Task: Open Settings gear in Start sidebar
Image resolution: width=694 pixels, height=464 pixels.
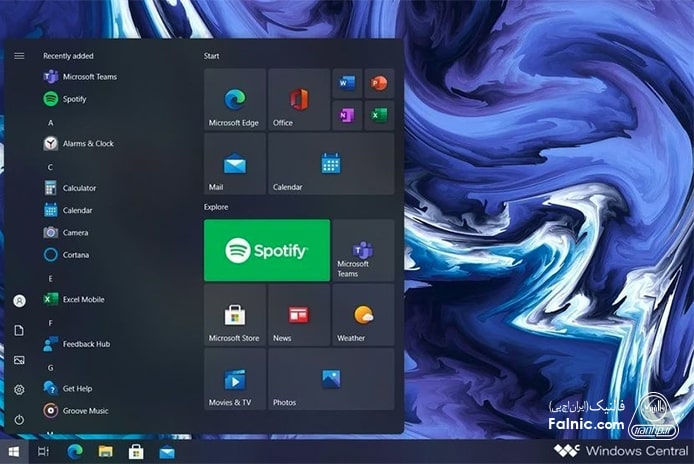Action: (19, 389)
